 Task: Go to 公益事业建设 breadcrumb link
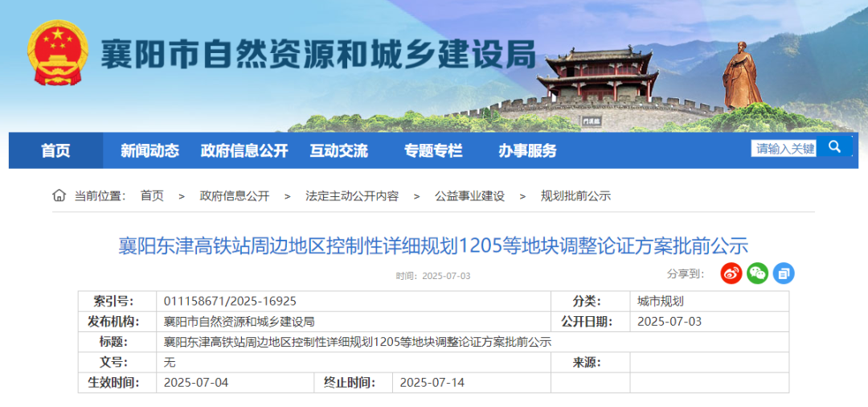469,196
